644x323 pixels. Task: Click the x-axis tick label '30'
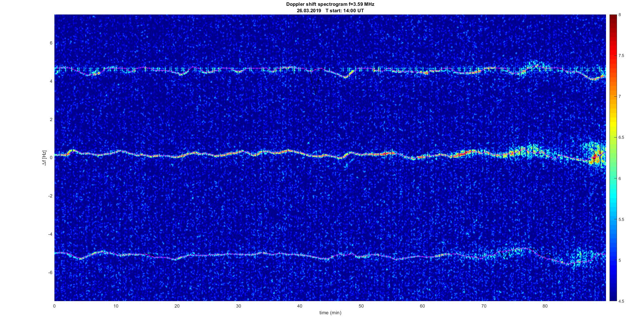238,306
